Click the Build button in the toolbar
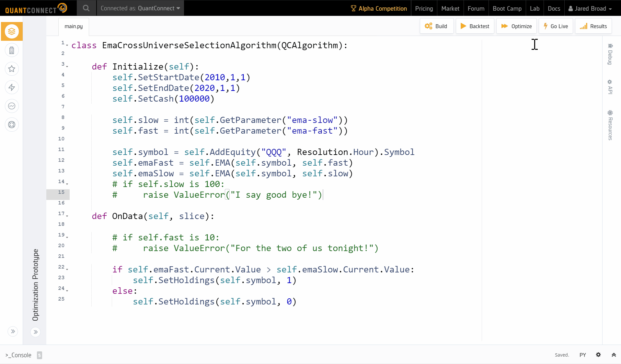The image size is (621, 364). coord(436,26)
